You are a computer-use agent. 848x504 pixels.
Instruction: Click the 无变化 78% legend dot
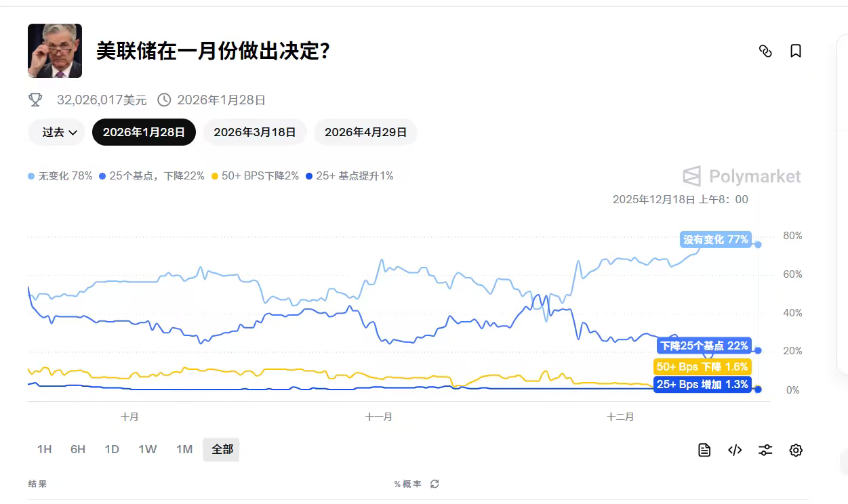(31, 176)
